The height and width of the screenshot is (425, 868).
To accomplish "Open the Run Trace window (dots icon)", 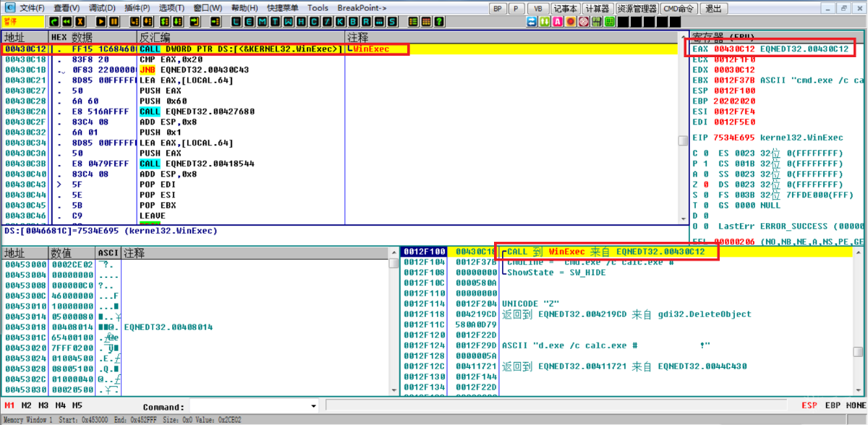I will (x=379, y=22).
